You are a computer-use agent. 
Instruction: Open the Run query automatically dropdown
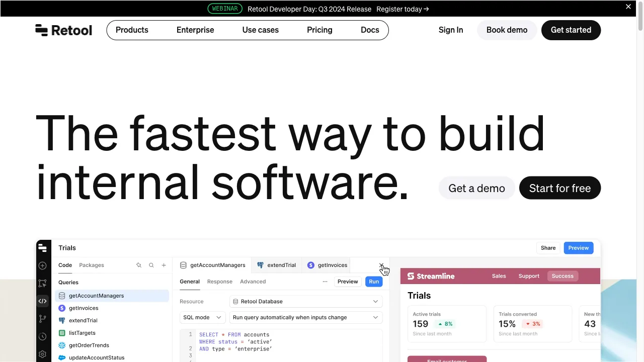tap(306, 317)
